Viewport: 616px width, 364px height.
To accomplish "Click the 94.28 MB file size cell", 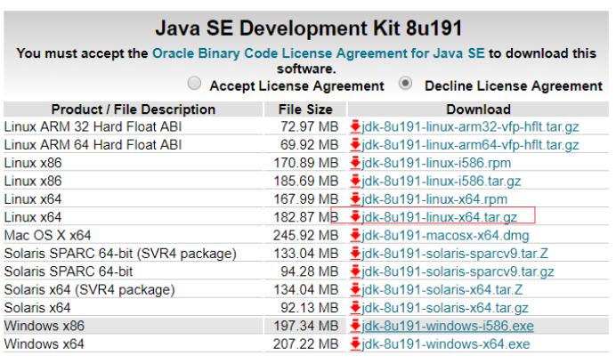I will (309, 271).
